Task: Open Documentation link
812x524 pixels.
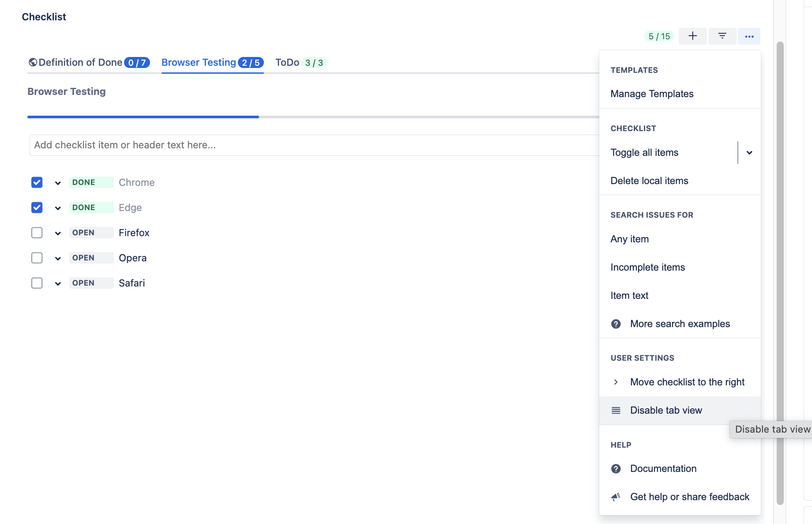Action: click(x=680, y=469)
